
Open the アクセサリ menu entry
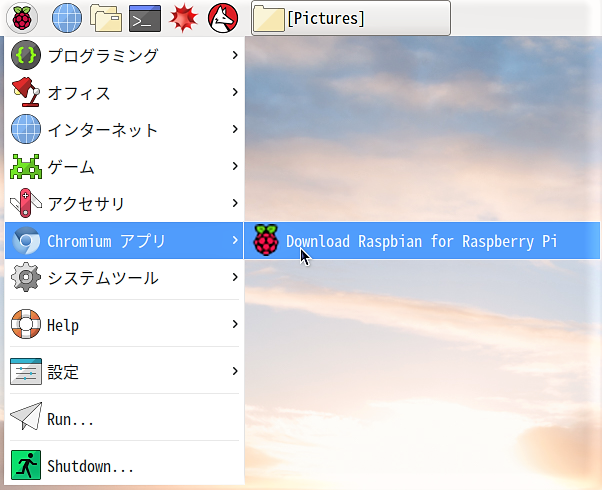pos(124,203)
